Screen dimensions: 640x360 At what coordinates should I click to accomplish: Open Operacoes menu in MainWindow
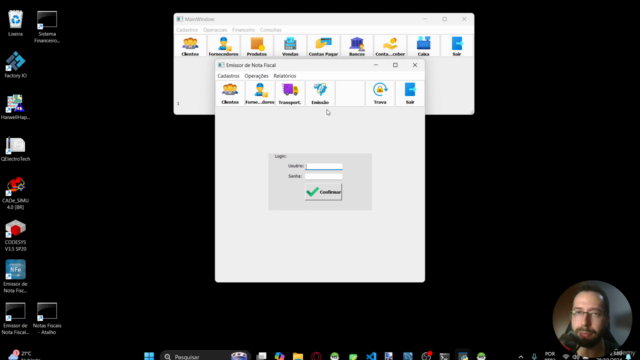pyautogui.click(x=215, y=30)
